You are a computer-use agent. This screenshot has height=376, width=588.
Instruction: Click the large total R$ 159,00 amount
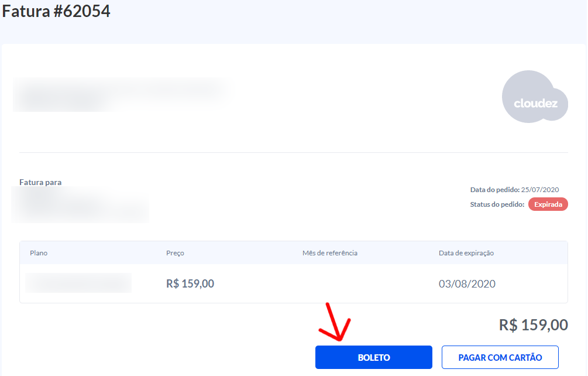tap(533, 325)
